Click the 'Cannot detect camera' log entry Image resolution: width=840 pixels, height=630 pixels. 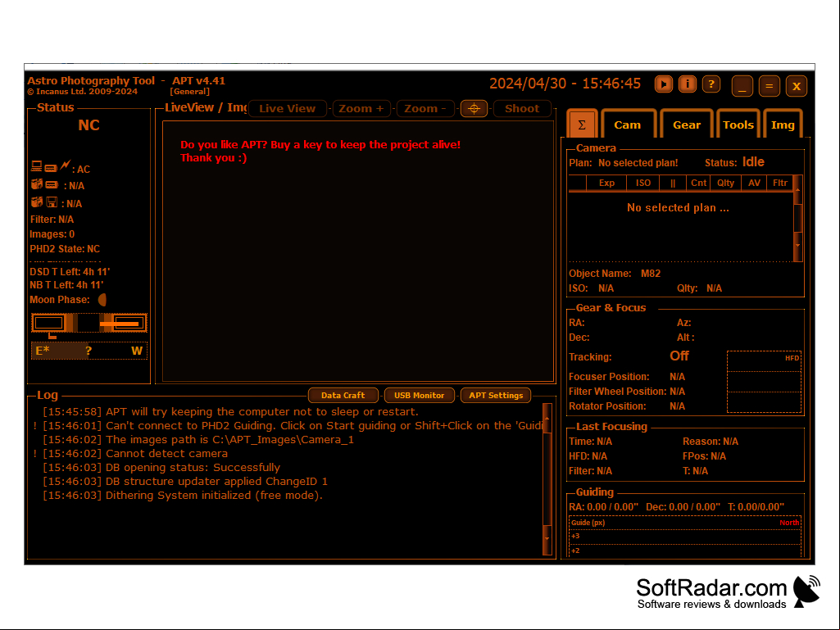[x=135, y=453]
